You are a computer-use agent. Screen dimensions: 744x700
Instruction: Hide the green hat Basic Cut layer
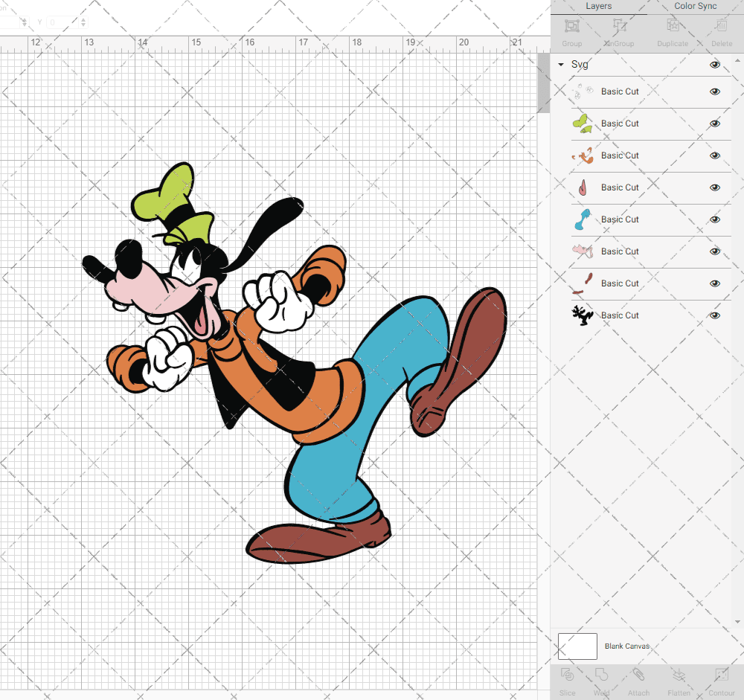(714, 123)
